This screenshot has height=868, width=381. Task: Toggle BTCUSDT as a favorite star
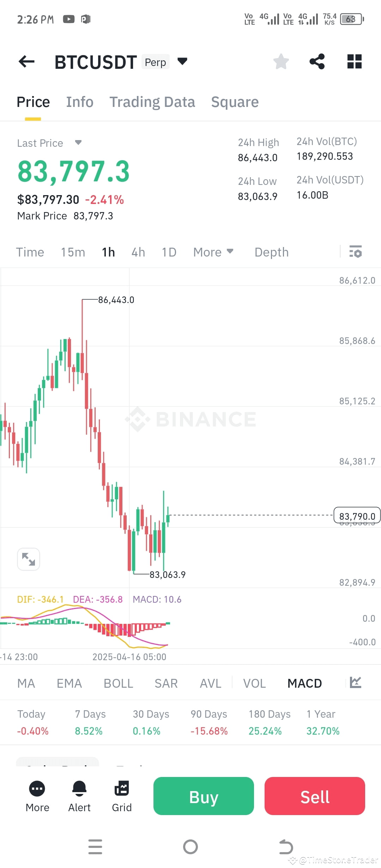coord(280,61)
